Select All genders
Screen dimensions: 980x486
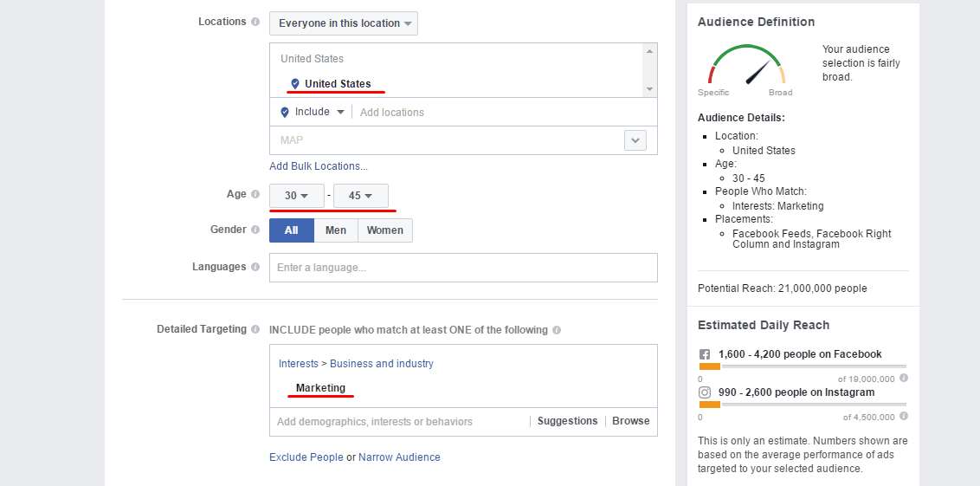291,230
